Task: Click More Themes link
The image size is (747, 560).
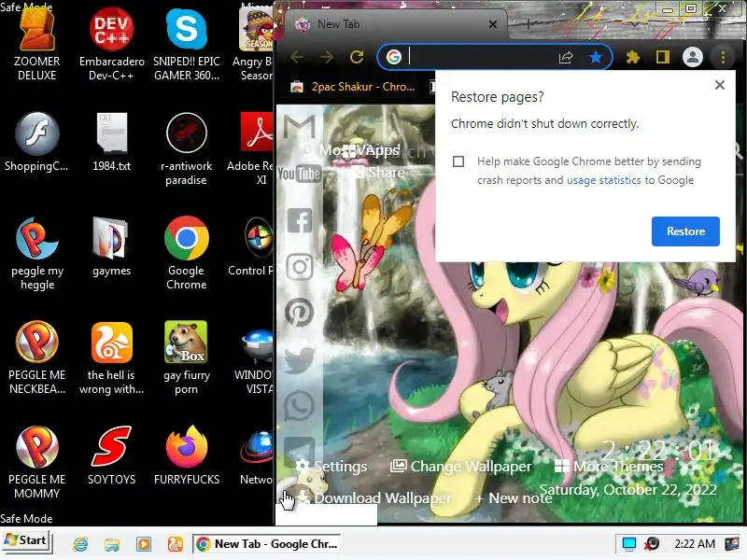Action: click(610, 466)
